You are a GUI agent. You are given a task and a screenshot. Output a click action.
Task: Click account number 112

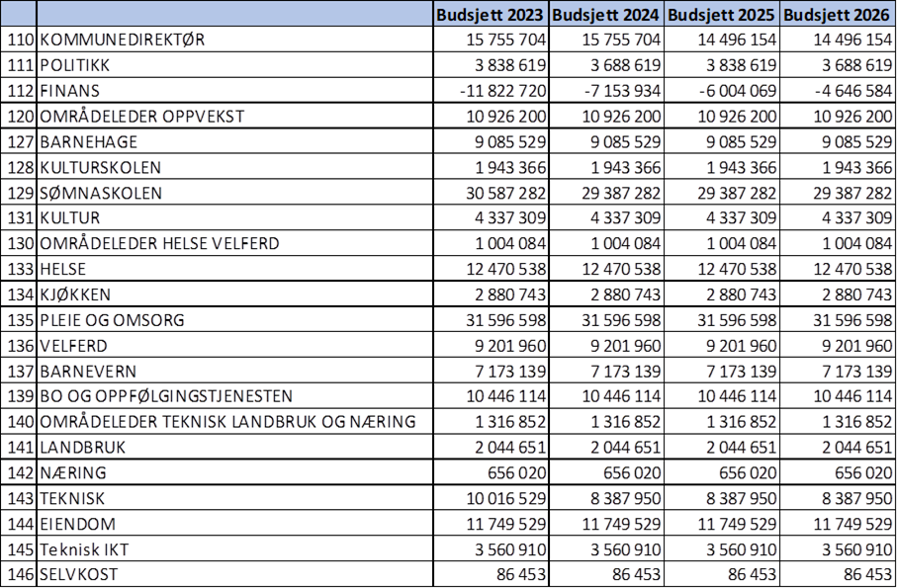19,90
